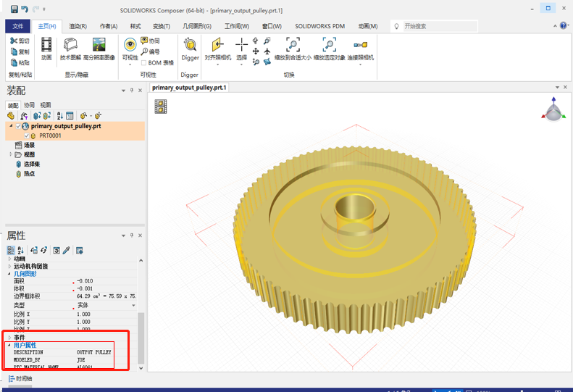Click the 对齐照相机 align camera icon
The image size is (573, 392).
[218, 45]
